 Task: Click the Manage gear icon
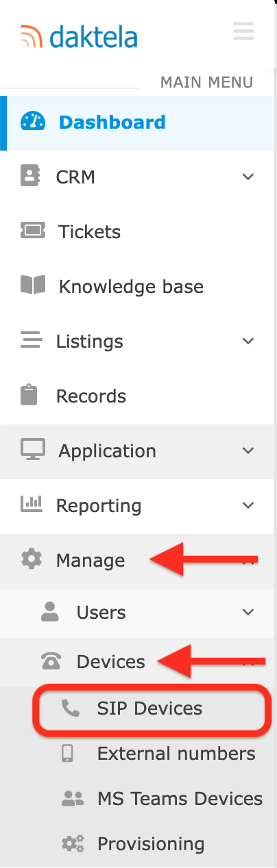point(32,559)
